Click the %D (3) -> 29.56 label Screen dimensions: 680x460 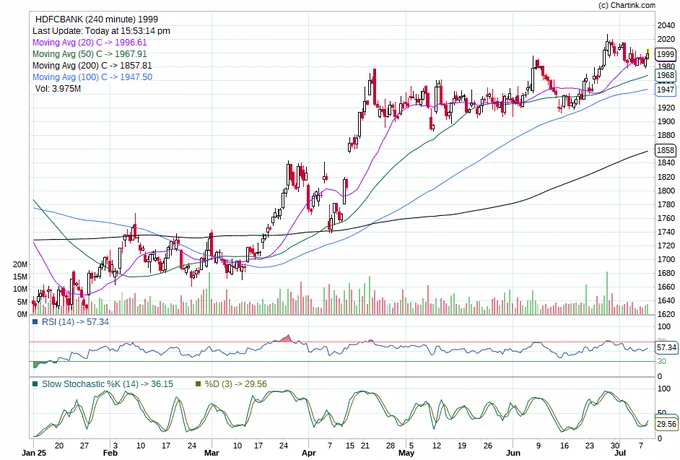(x=236, y=384)
